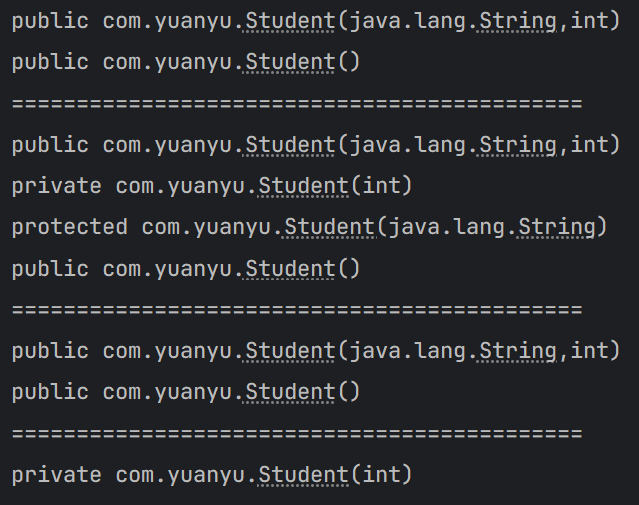Click "Student" in the line above protected
The width and height of the screenshot is (639, 505).
pyautogui.click(x=304, y=186)
